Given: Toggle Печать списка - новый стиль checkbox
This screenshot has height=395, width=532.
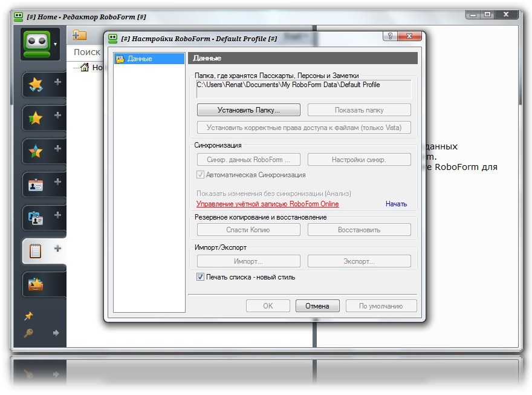Looking at the screenshot, I should [x=200, y=277].
